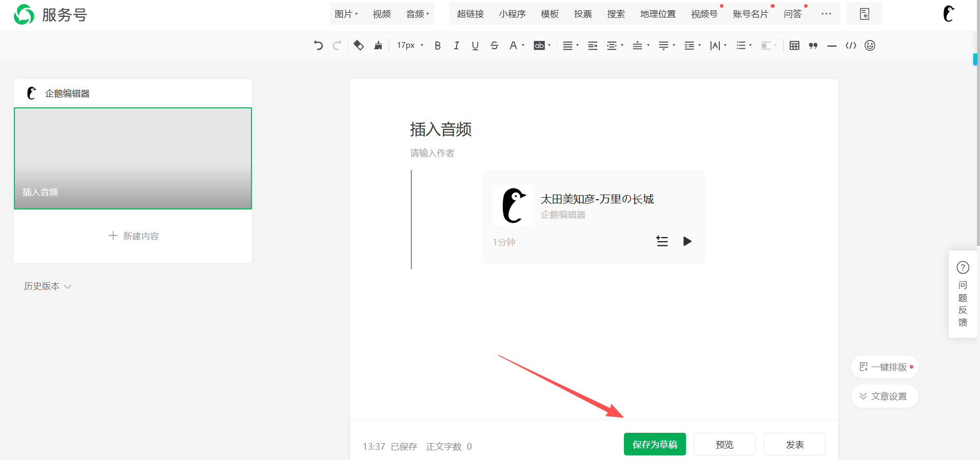
Task: Insert a horizontal divider line
Action: (832, 46)
